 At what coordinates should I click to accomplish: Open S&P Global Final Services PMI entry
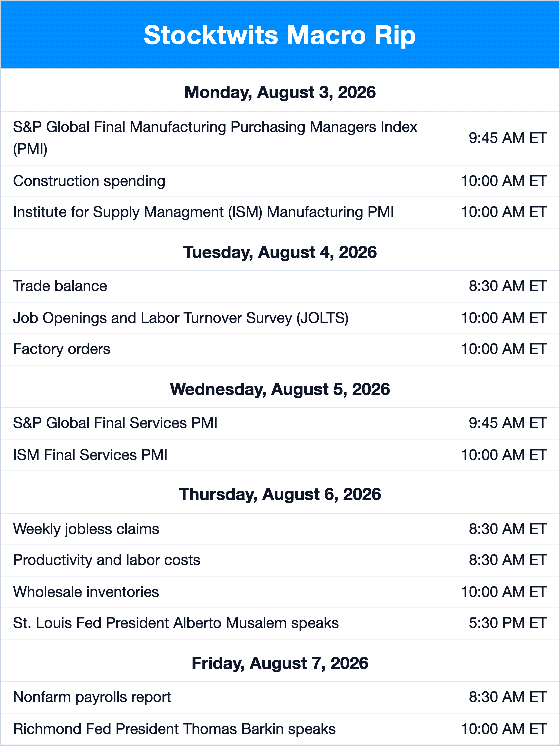pos(280,423)
